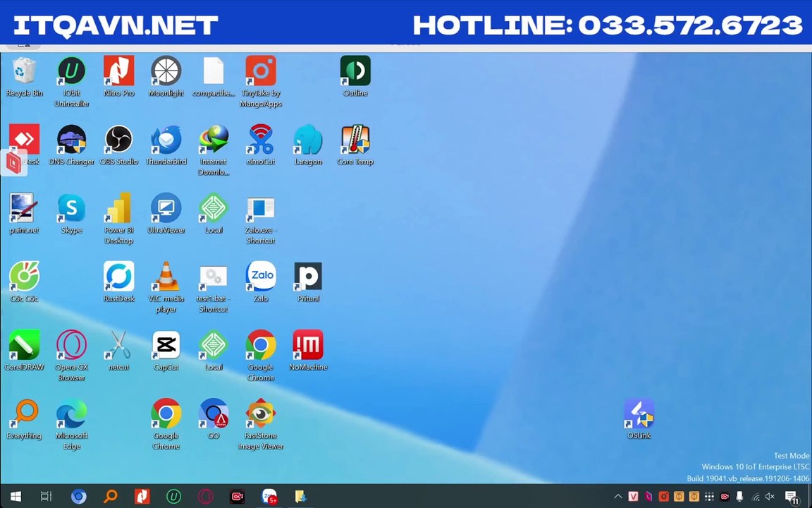Open the OBS Studio desktop shortcut
This screenshot has height=508, width=812.
coord(118,145)
